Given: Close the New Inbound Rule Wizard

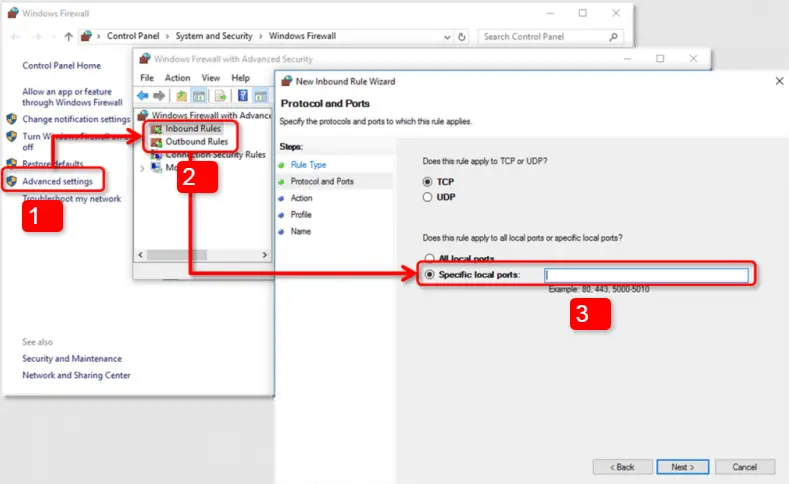Looking at the screenshot, I should click(779, 81).
